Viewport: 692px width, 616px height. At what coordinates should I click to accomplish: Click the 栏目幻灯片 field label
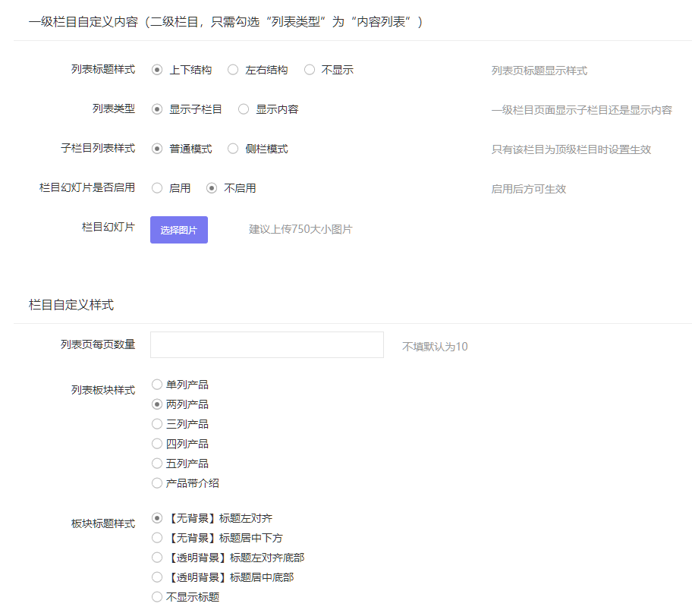109,228
